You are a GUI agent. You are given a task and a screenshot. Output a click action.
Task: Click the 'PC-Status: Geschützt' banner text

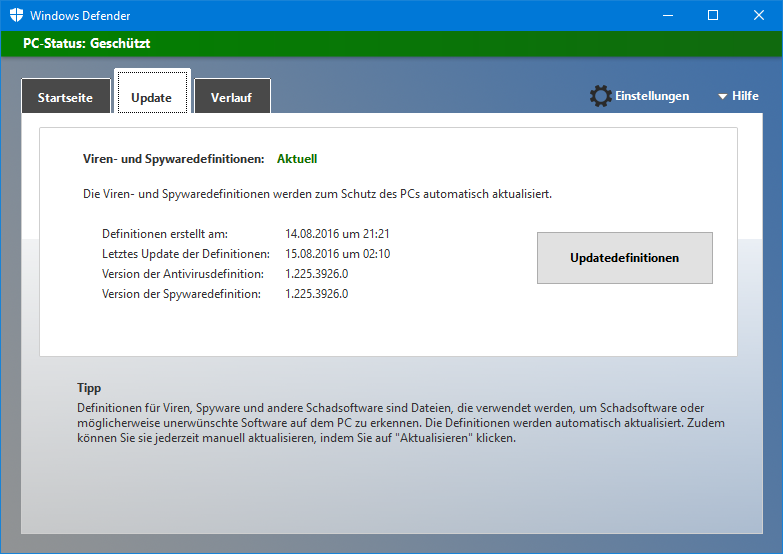point(86,43)
